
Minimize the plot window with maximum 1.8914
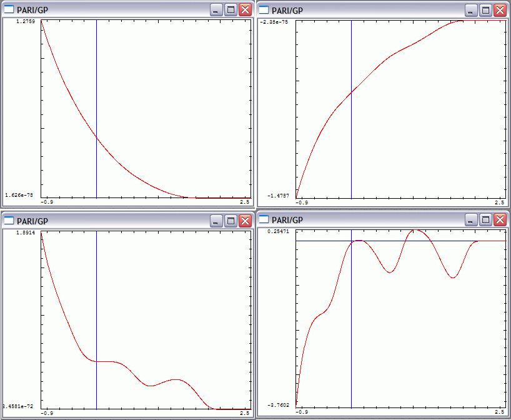click(216, 221)
